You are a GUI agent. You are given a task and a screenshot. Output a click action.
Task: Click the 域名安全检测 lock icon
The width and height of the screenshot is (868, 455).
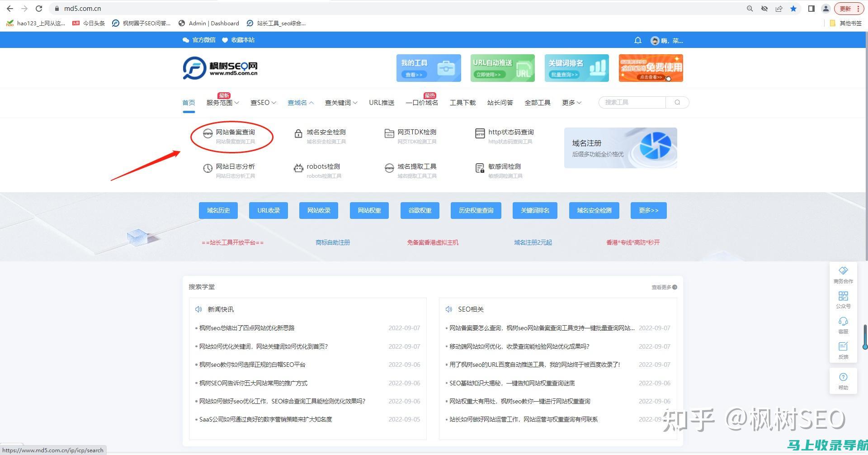298,133
